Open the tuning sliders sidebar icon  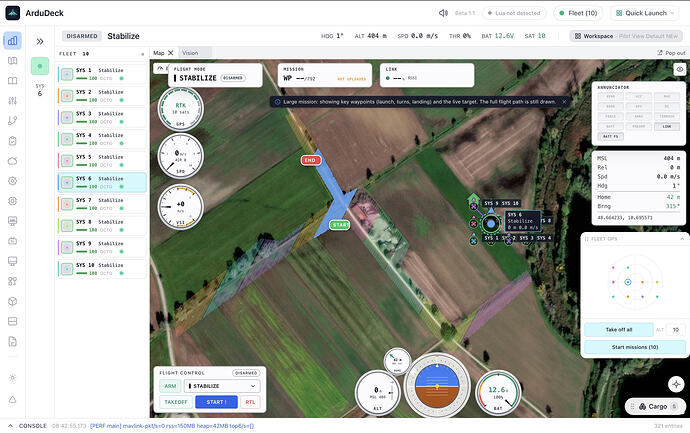pyautogui.click(x=12, y=101)
